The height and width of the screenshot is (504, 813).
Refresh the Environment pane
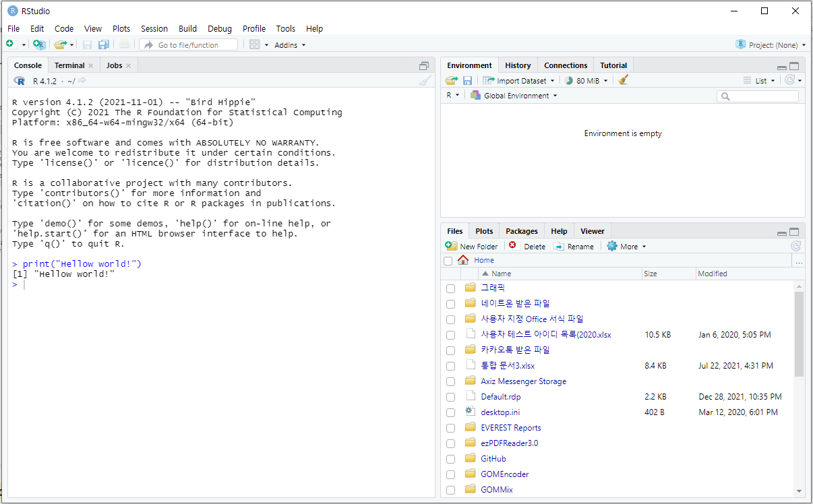[790, 80]
